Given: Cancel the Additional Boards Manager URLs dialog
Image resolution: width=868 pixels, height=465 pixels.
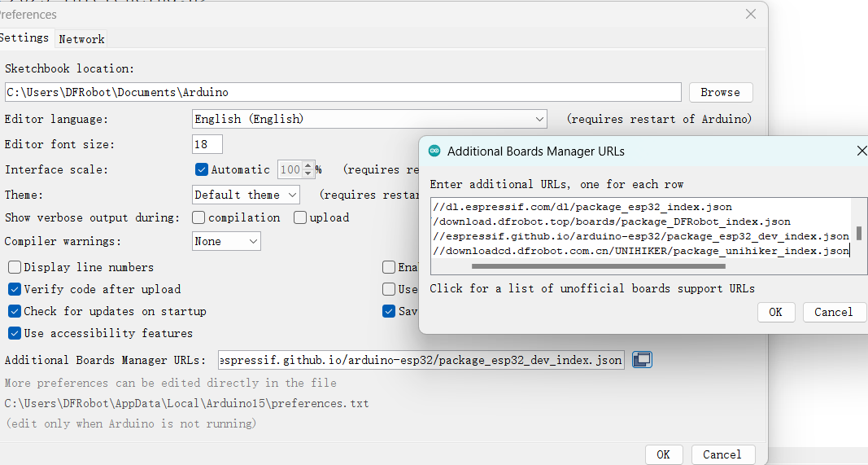Looking at the screenshot, I should point(833,312).
